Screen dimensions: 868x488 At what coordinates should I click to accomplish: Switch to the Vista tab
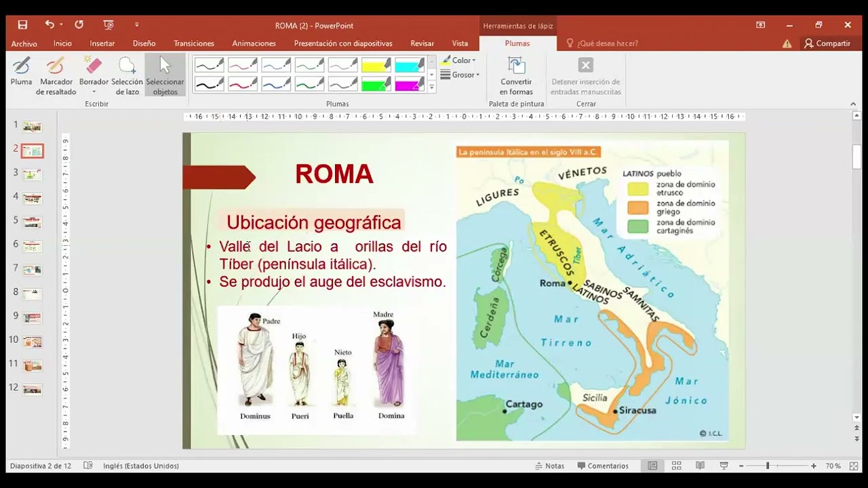coord(460,43)
